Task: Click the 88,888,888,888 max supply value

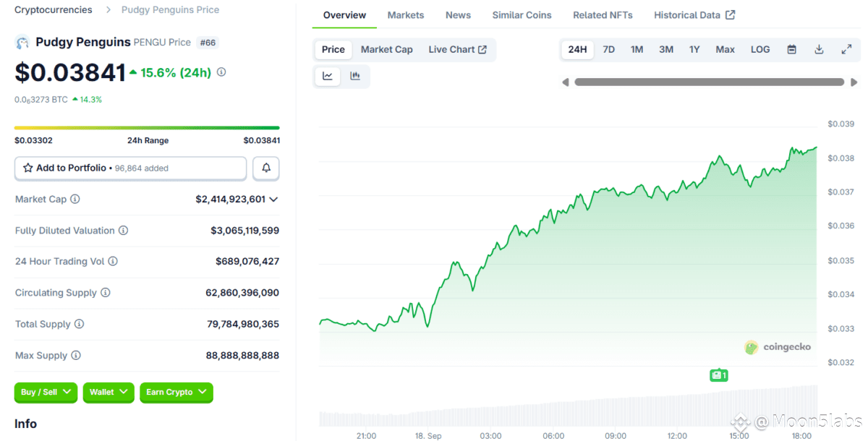Action: pos(243,356)
